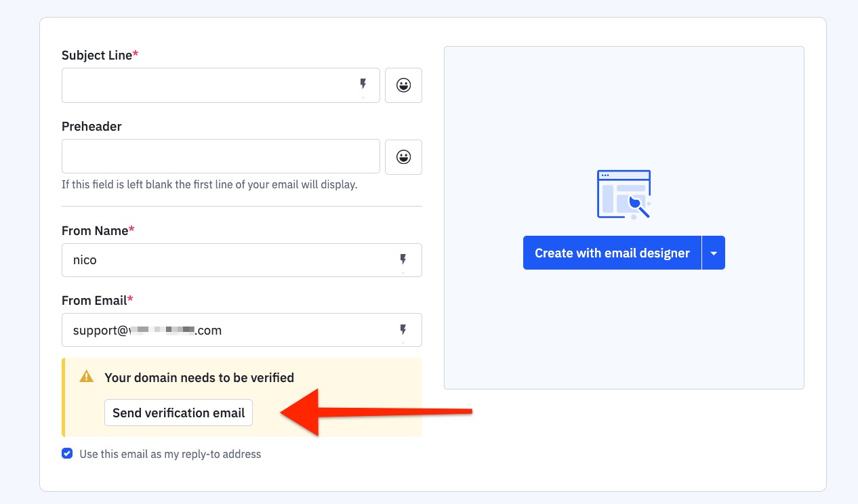Insert a personalization tag in Subject Line

[x=364, y=84]
